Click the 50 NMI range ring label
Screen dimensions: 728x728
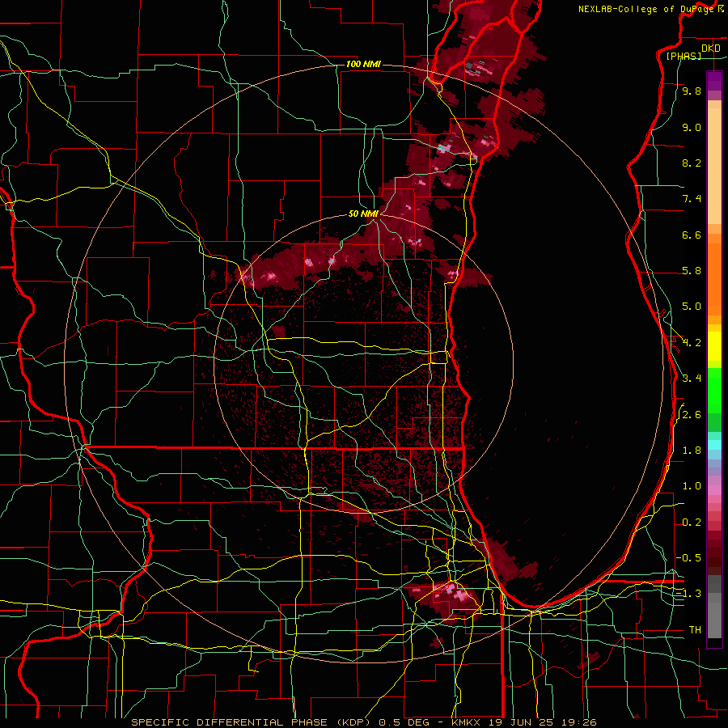coord(363,214)
